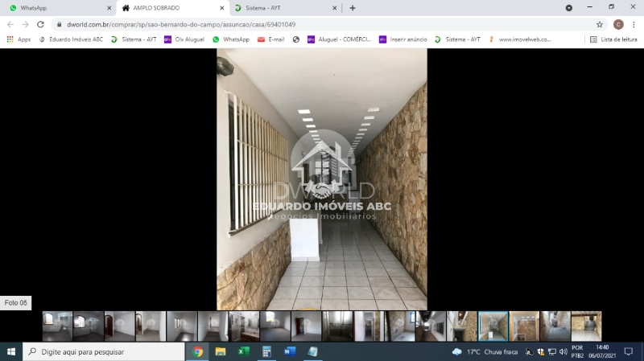Select the tenth photo thumbnail

point(337,326)
